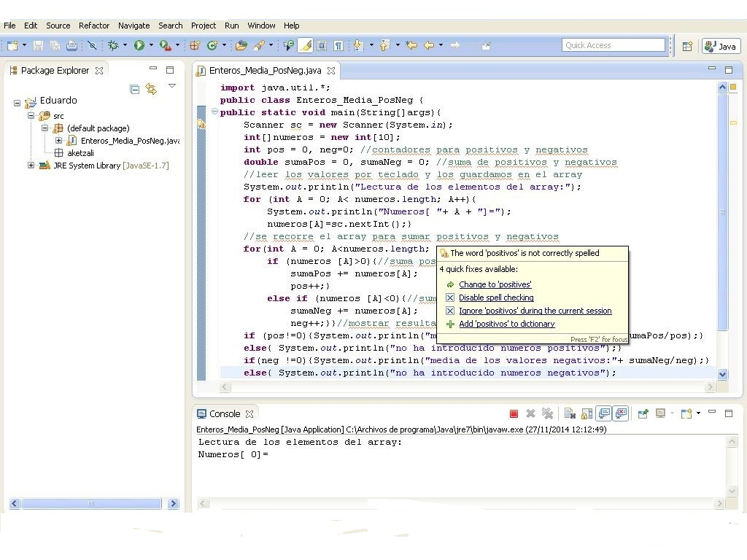Collapse the Eduardo project tree node

(x=18, y=103)
